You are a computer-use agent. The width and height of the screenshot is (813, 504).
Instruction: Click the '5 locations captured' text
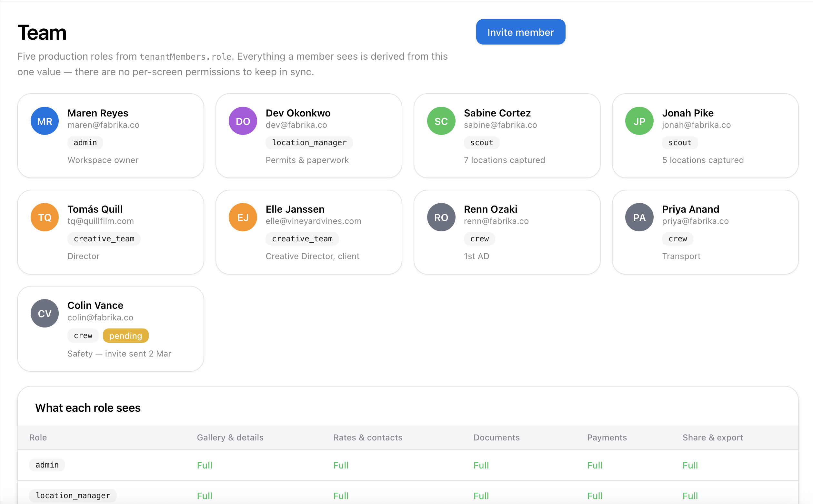[x=703, y=160]
